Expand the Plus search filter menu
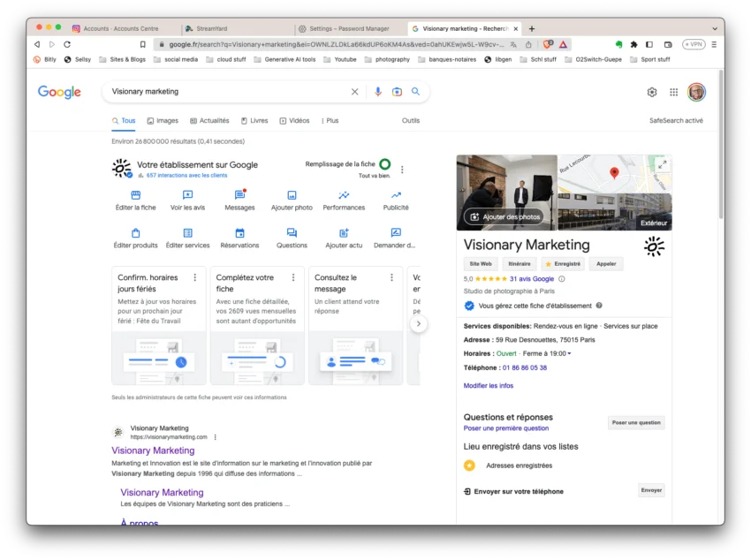This screenshot has width=751, height=560. tap(329, 121)
